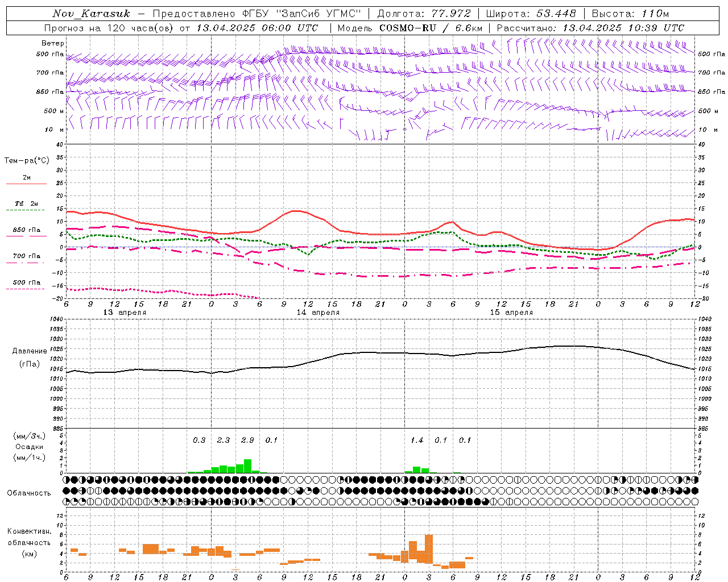Click the 2.3 three-hour precipitation value
Screen dimensions: 728x582
click(x=224, y=440)
